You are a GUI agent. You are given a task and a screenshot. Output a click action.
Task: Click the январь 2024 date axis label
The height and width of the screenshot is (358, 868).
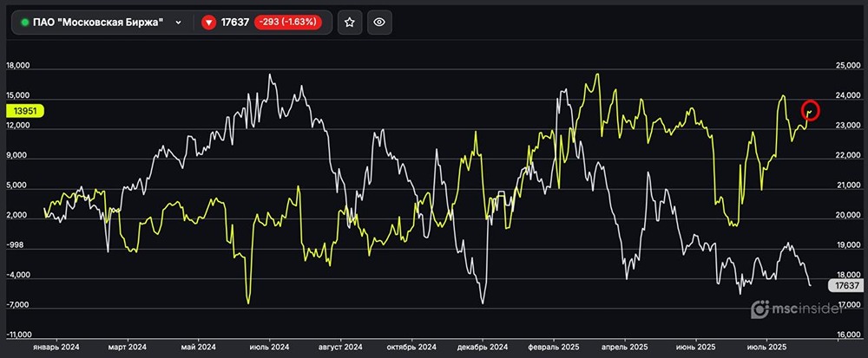56,348
